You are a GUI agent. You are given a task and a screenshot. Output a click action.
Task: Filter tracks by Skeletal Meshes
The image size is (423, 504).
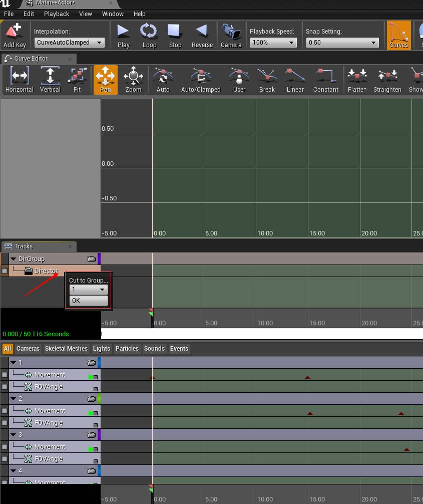66,348
